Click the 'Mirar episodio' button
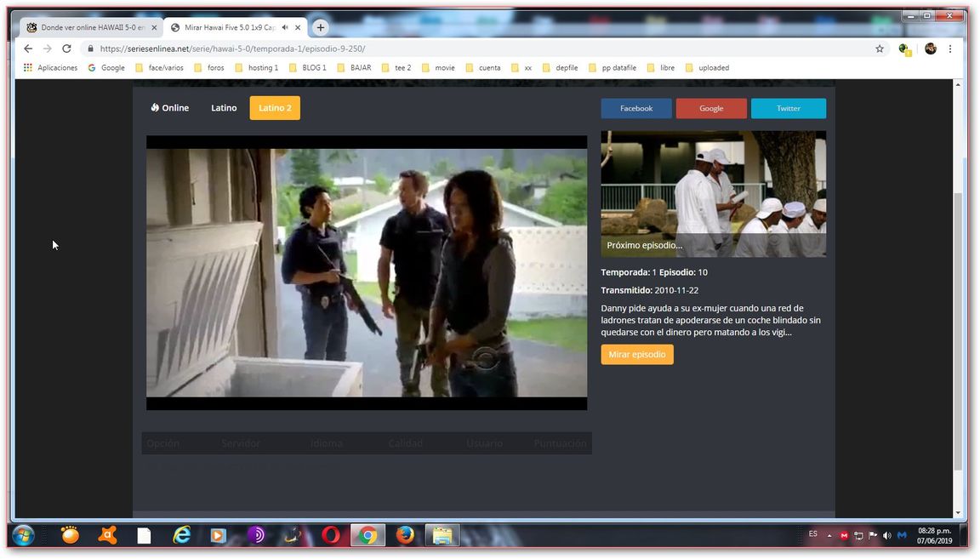This screenshot has height=559, width=980. (637, 355)
